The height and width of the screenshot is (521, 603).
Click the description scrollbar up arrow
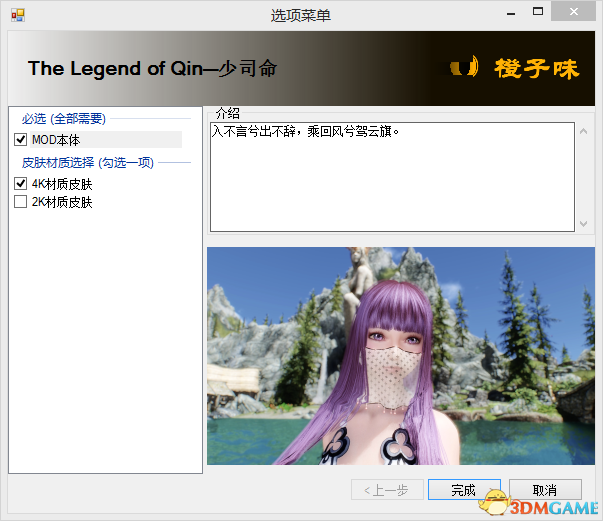pyautogui.click(x=583, y=131)
